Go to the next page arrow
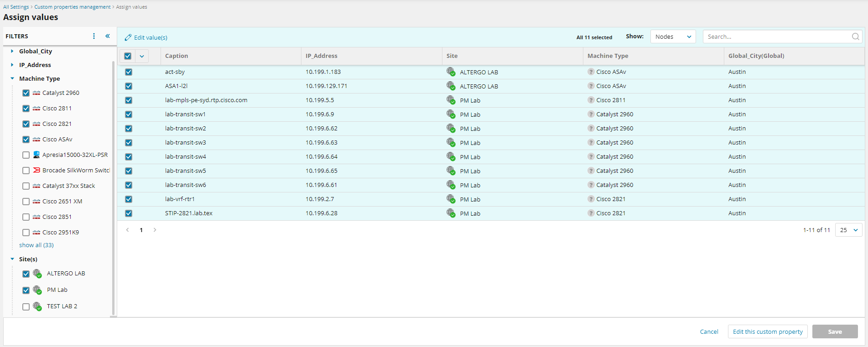This screenshot has width=868, height=347. [155, 230]
